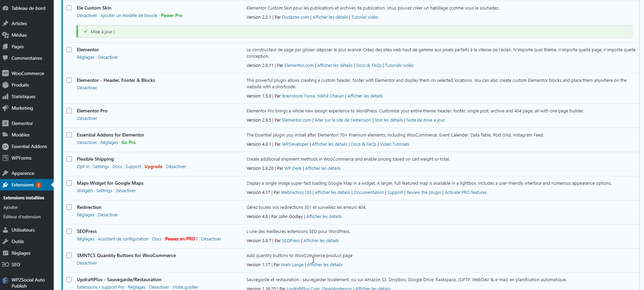The width and height of the screenshot is (644, 290).
Task: Open Réglages for the Elementor plugin
Action: (86, 57)
